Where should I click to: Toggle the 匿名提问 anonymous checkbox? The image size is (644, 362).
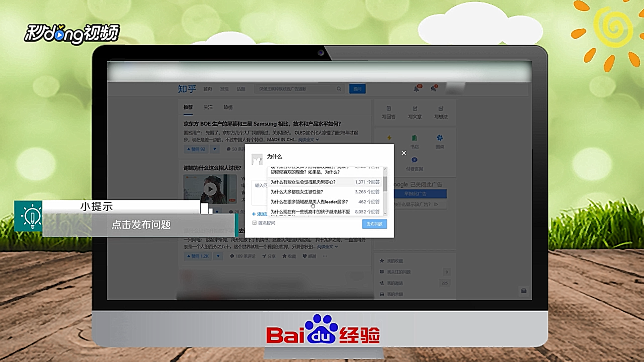pos(255,223)
